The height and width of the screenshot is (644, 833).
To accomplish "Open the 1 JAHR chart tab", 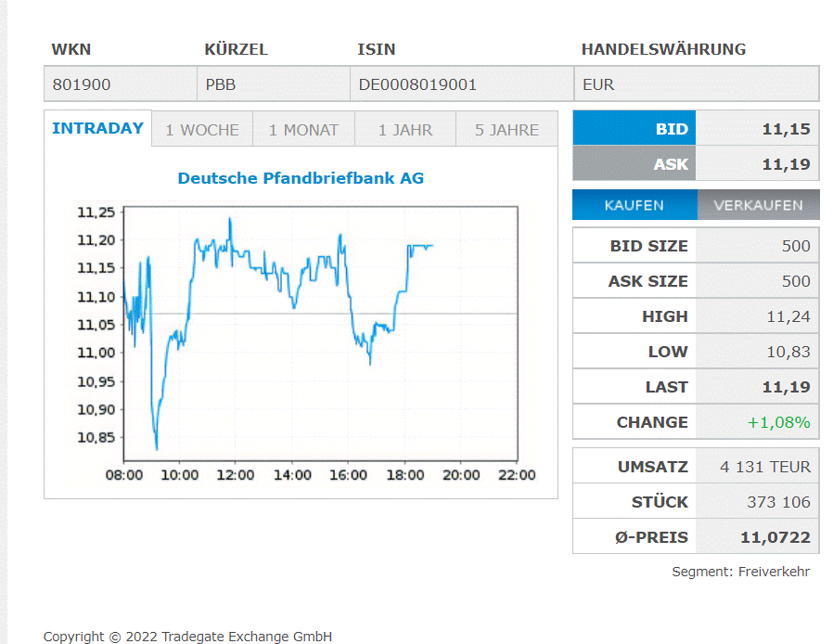I will click(404, 129).
